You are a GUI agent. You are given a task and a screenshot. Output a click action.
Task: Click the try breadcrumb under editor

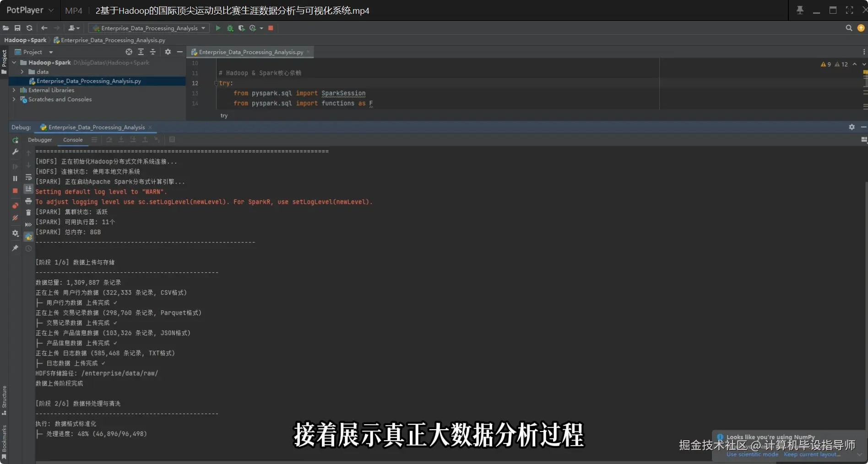coord(224,115)
